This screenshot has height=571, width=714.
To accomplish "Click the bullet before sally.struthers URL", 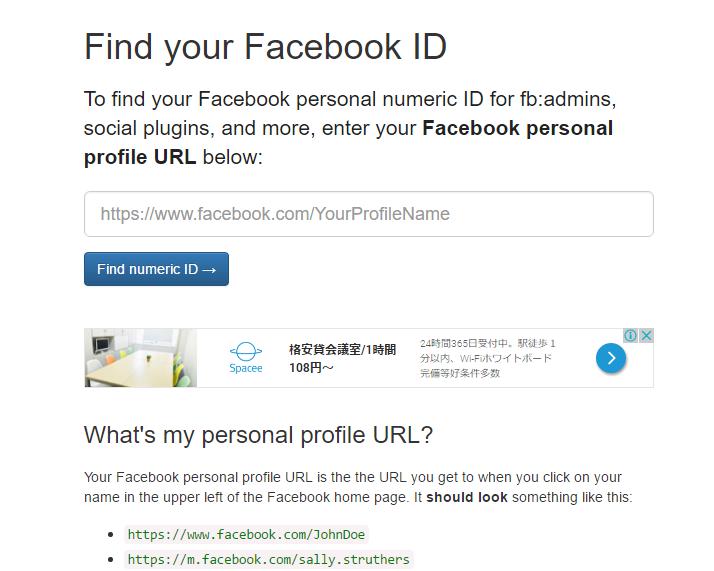I will pyautogui.click(x=111, y=560).
